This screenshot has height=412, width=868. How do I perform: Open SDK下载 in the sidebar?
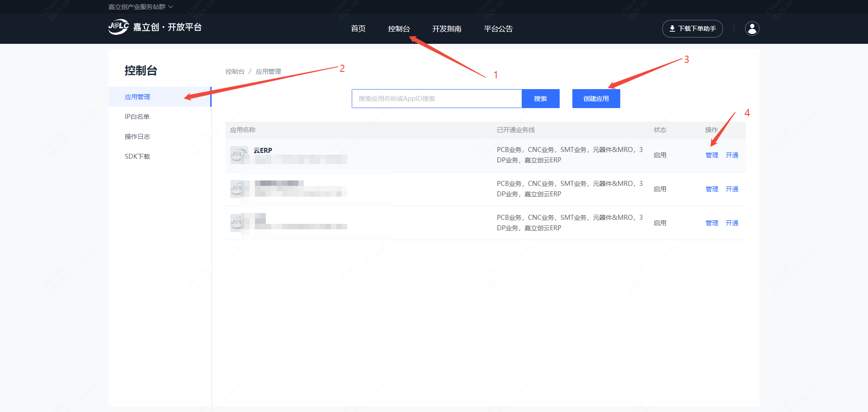[137, 156]
